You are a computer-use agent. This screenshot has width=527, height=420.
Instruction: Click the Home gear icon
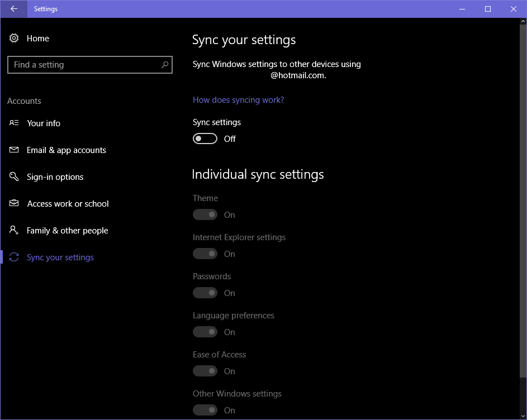pyautogui.click(x=14, y=38)
